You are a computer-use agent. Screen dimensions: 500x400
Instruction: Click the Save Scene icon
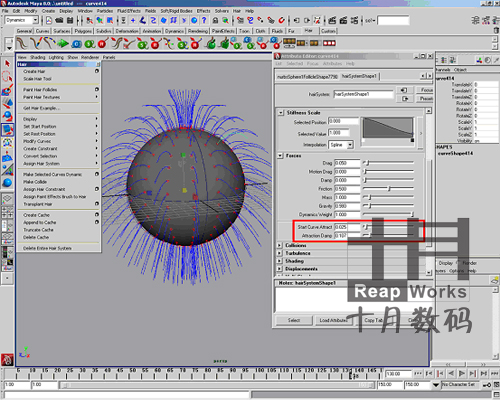point(70,20)
